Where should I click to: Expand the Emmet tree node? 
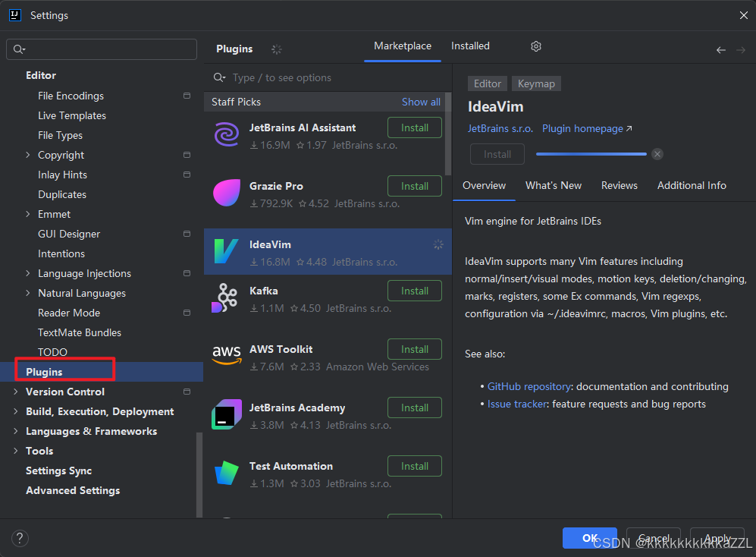[27, 214]
